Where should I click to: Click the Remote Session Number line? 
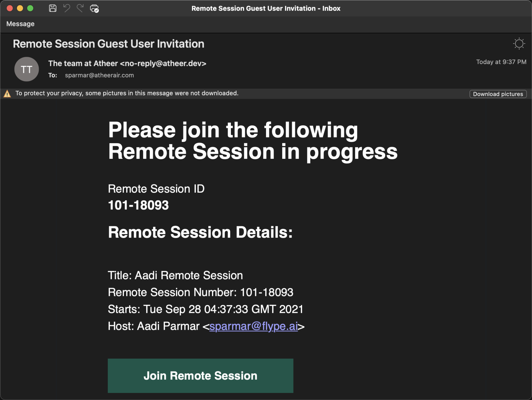[201, 292]
